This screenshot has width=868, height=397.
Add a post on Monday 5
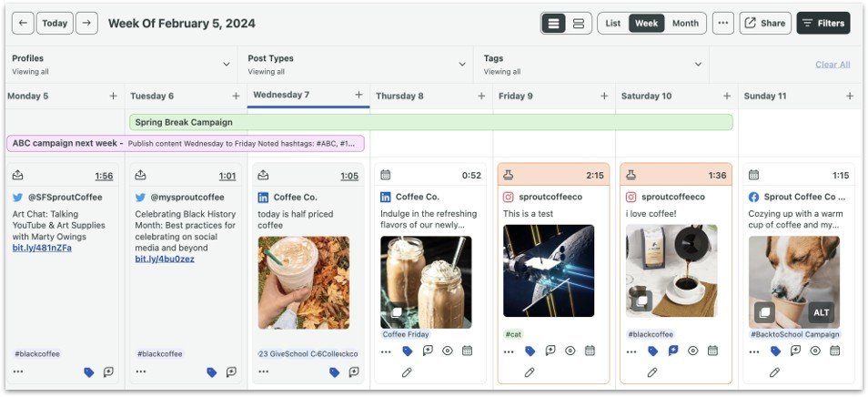coord(113,96)
